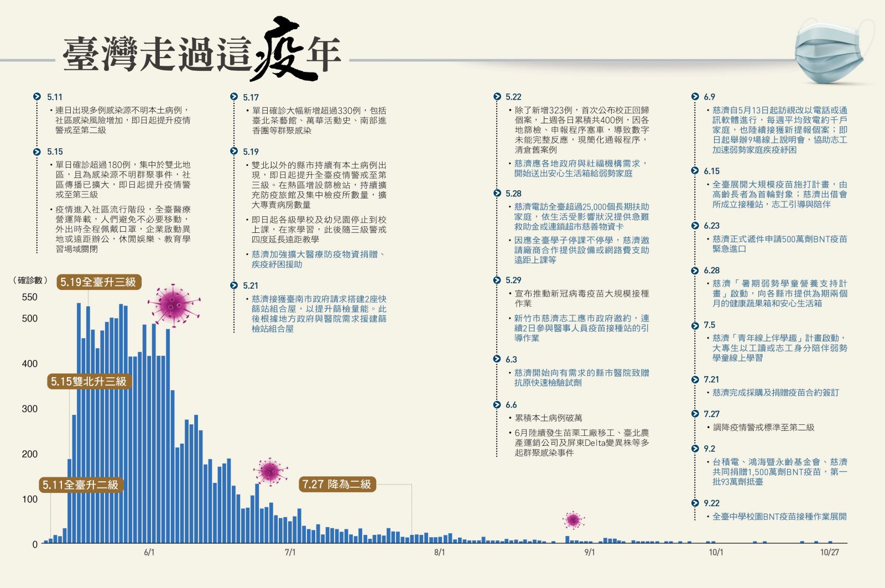Click the '550' y-axis value

[x=29, y=297]
